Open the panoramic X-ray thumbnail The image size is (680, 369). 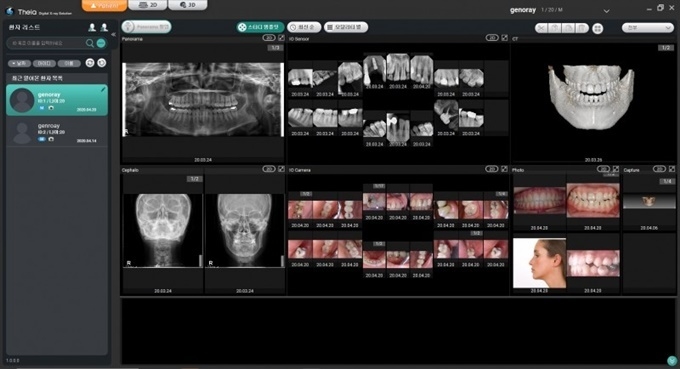click(x=203, y=100)
